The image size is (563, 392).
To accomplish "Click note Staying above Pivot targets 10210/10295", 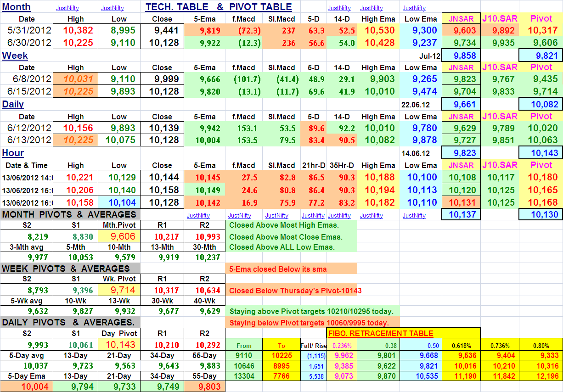I will click(313, 311).
